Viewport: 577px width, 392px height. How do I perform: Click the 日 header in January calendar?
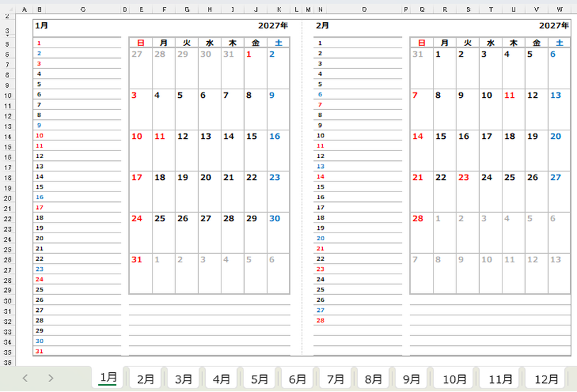[141, 43]
